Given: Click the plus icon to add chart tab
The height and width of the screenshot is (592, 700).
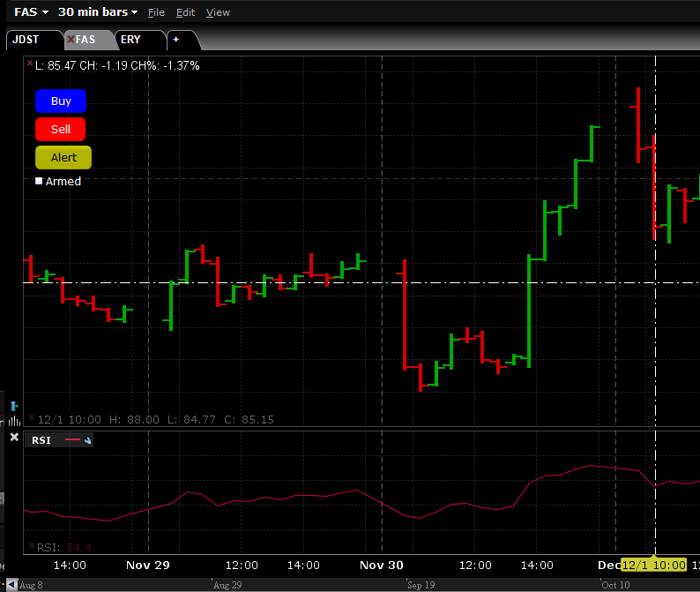Looking at the screenshot, I should [x=175, y=40].
